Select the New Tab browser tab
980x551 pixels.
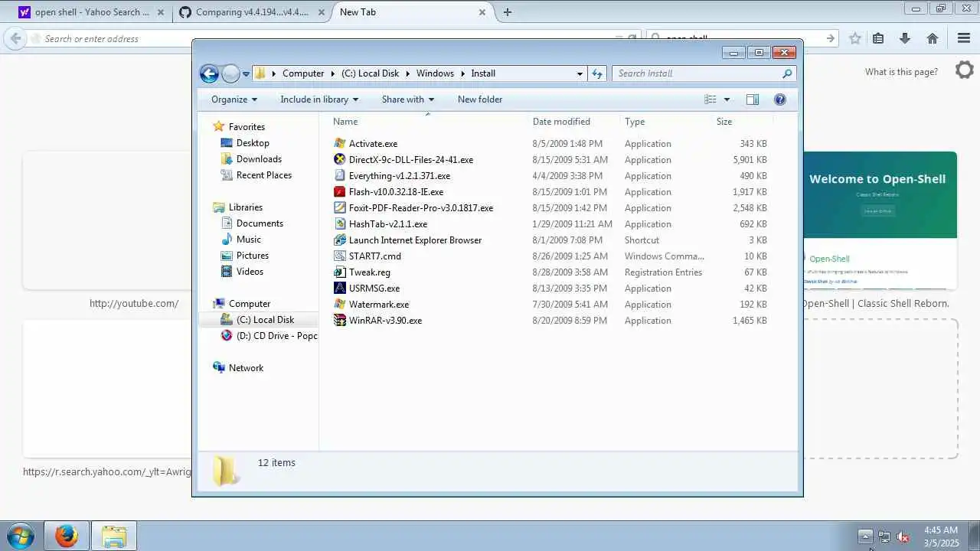pyautogui.click(x=413, y=12)
